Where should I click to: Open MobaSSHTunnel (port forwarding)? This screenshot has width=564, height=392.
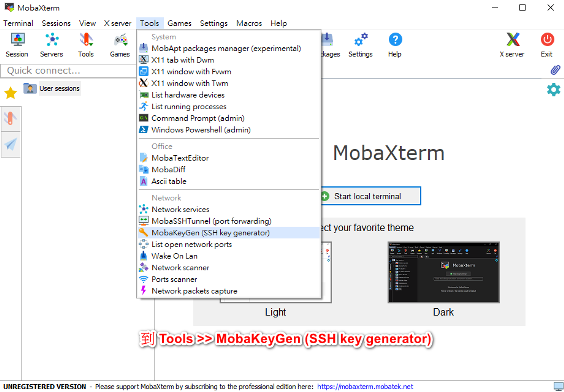tap(229, 221)
